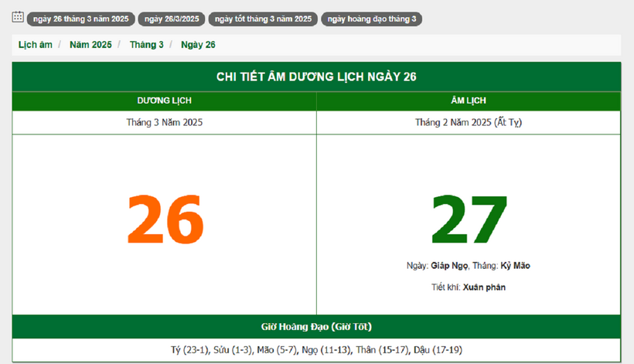Select the "Ngày 26" breadcrumb item

pos(198,45)
